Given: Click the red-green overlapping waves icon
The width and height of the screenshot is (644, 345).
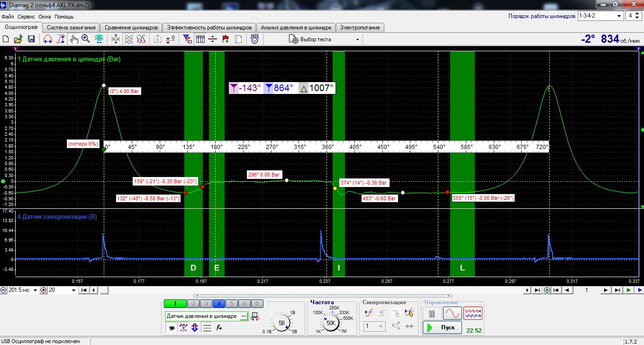Looking at the screenshot, I should [115, 39].
